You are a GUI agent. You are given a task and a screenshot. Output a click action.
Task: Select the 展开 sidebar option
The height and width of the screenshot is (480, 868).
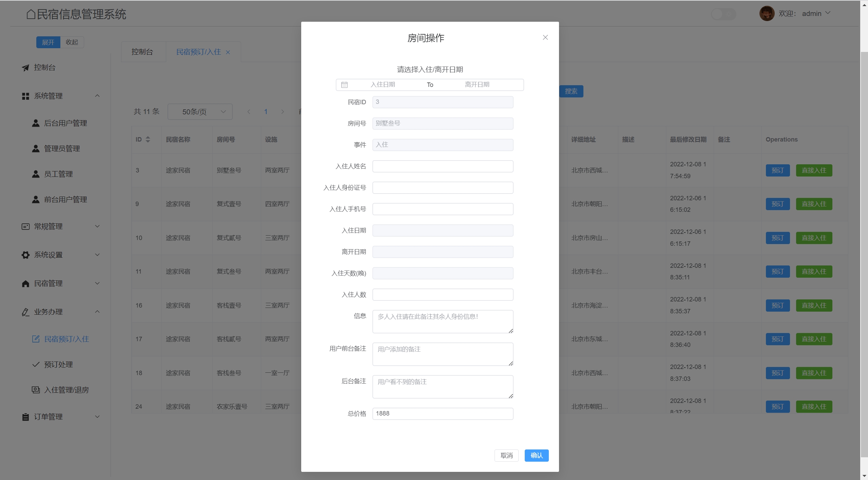(48, 42)
